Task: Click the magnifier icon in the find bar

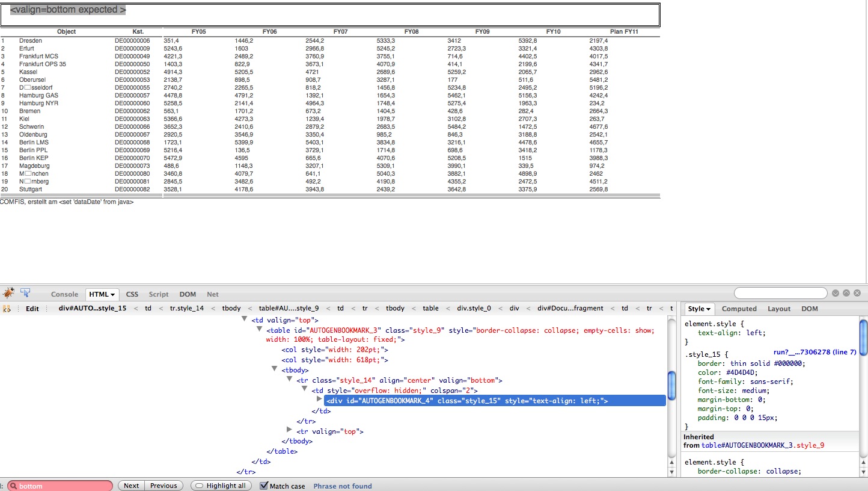Action: click(x=14, y=486)
